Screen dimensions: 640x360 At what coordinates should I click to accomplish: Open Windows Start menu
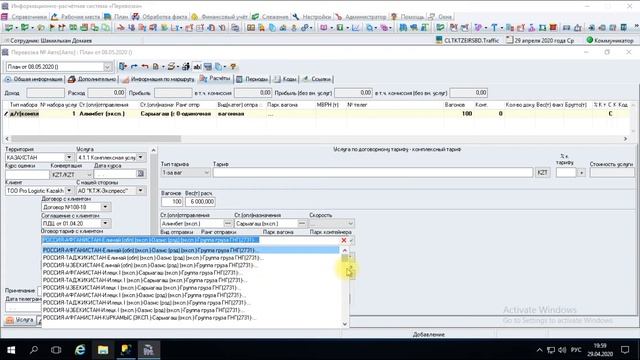click(x=11, y=350)
